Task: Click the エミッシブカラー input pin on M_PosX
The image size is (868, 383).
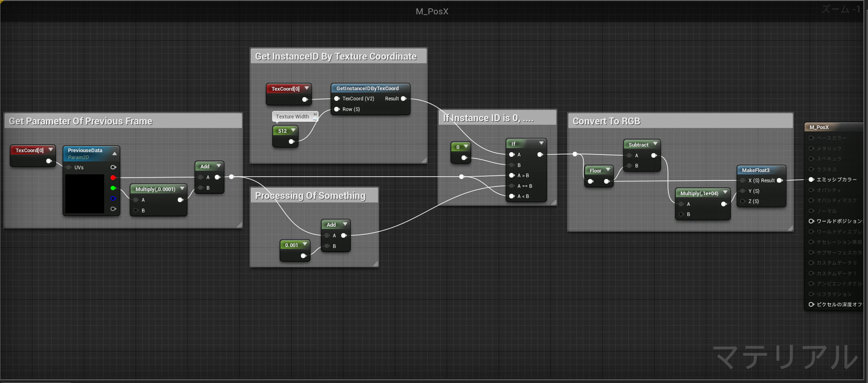Action: (x=812, y=179)
